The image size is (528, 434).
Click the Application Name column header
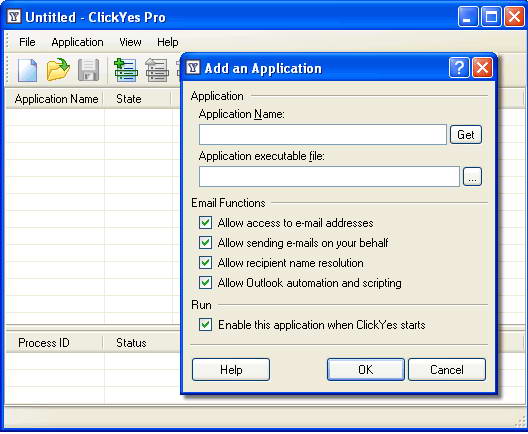55,99
